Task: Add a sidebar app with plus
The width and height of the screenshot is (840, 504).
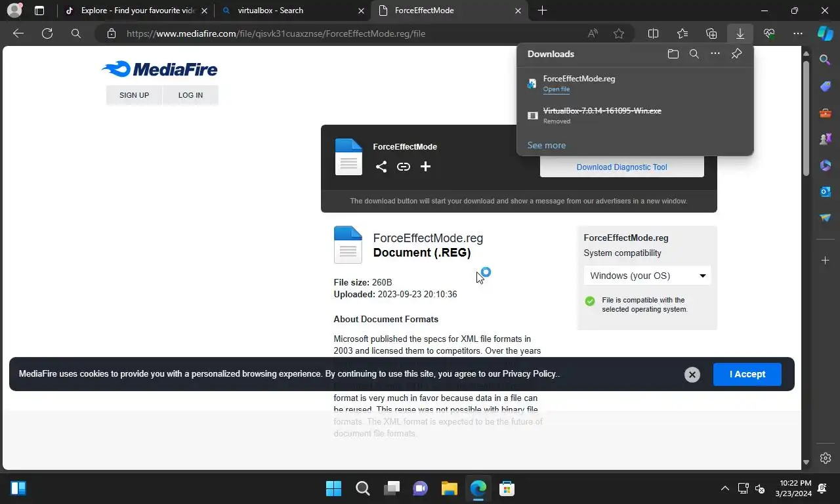Action: point(826,261)
